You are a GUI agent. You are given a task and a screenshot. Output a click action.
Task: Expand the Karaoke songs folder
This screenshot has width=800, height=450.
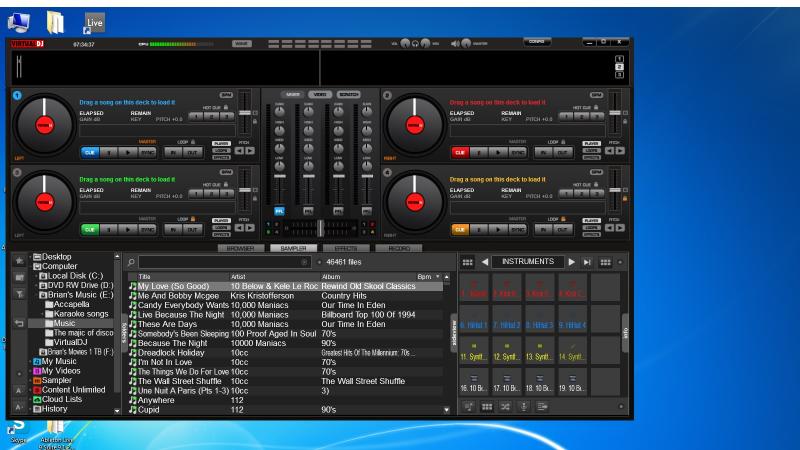[x=43, y=314]
